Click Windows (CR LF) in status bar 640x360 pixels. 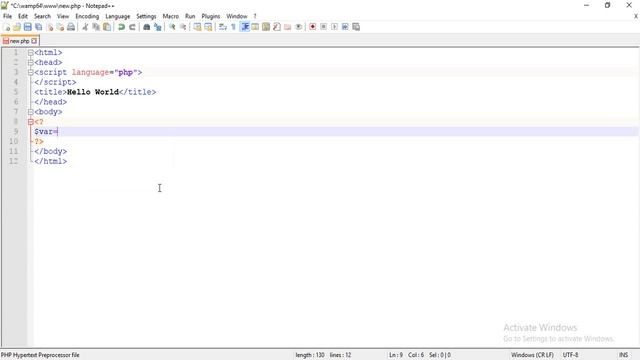(532, 355)
